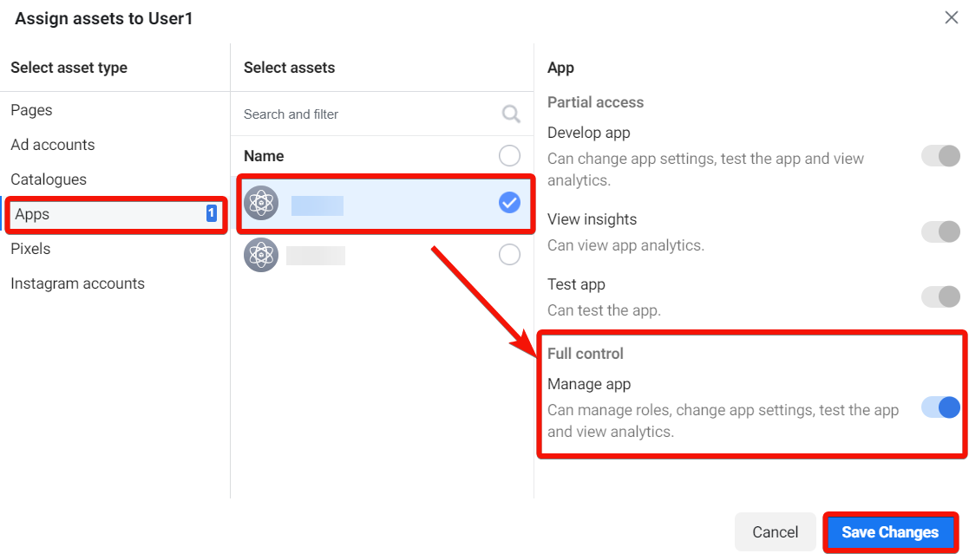Viewport: 969px width, 560px height.
Task: Switch to Pixels asset type
Action: [x=30, y=249]
